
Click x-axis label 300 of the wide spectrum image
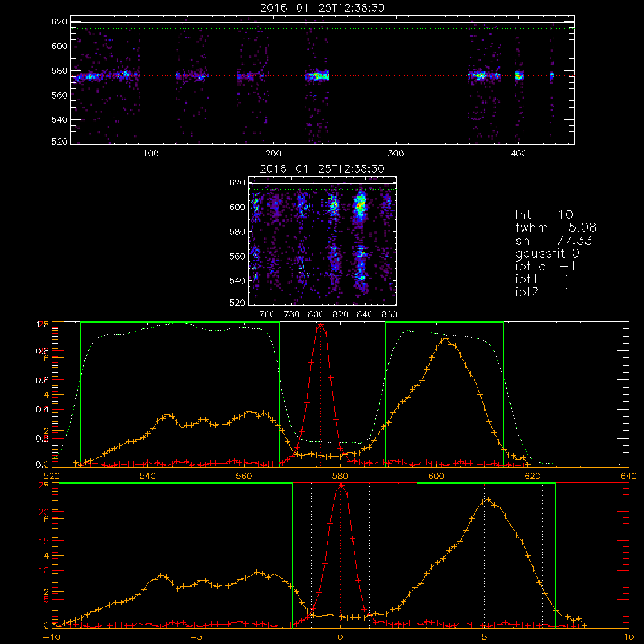396,153
